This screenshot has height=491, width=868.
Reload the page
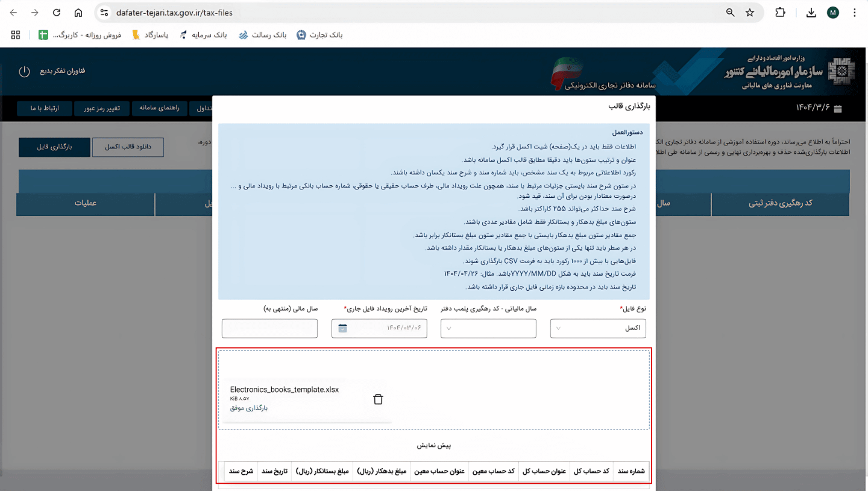pyautogui.click(x=57, y=13)
